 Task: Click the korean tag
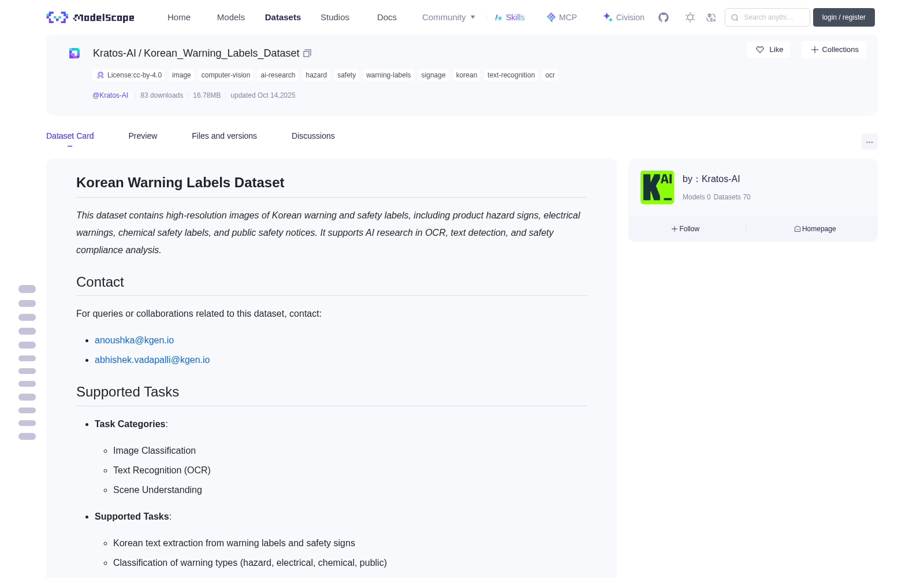(467, 75)
